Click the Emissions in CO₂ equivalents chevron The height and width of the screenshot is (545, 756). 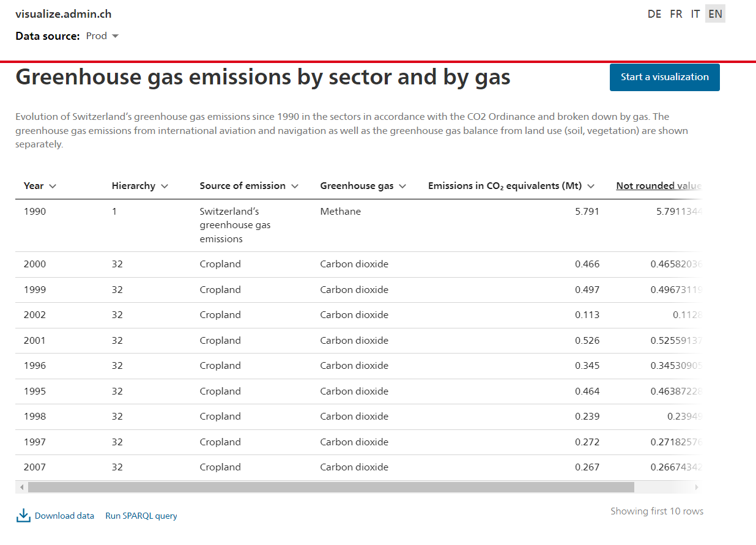click(x=591, y=186)
